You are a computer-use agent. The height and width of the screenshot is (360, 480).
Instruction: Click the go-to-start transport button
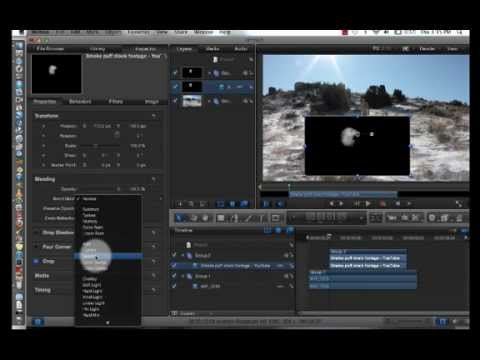[332, 203]
